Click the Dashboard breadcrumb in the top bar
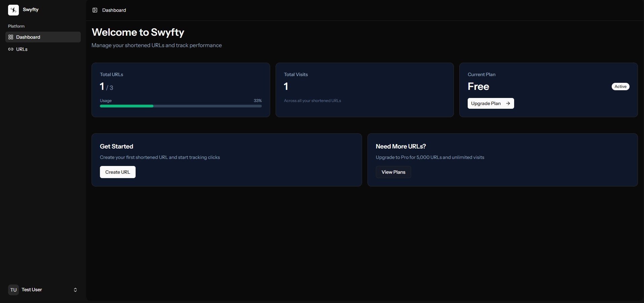This screenshot has width=644, height=303. point(114,10)
